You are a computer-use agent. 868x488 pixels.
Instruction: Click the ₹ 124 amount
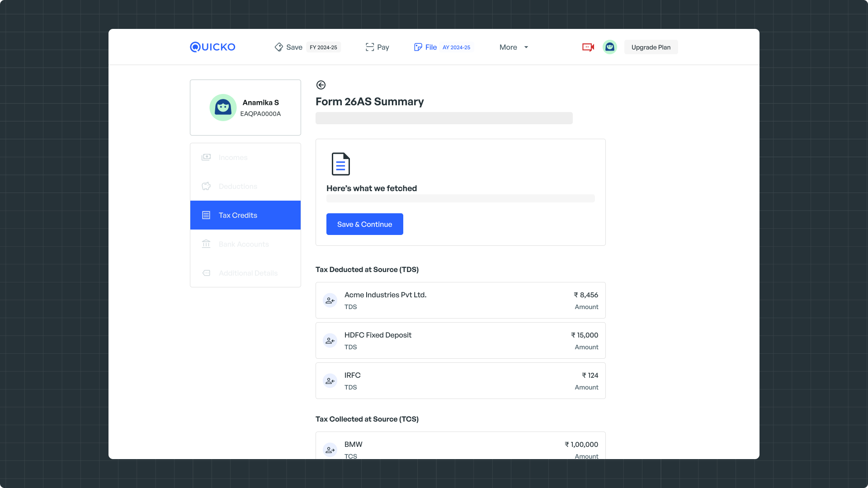pos(590,375)
